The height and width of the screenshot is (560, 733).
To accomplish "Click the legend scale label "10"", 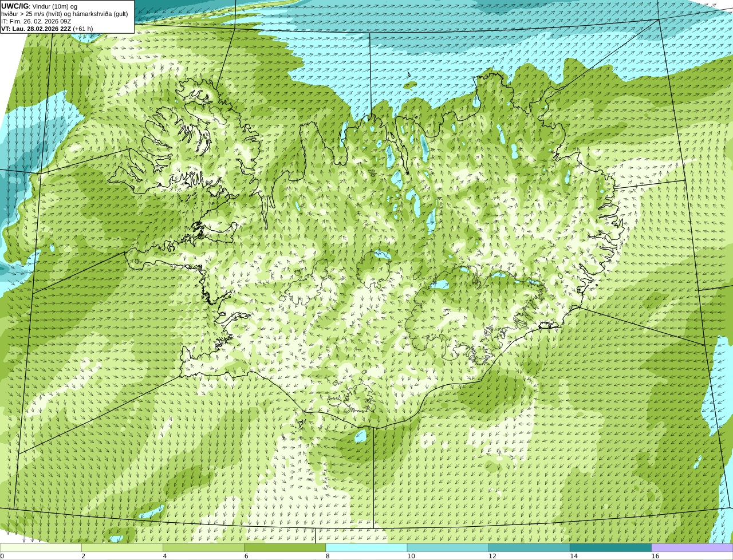I will coord(411,556).
